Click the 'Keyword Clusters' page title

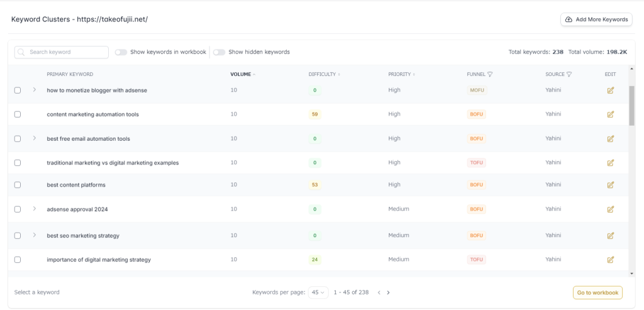click(79, 19)
